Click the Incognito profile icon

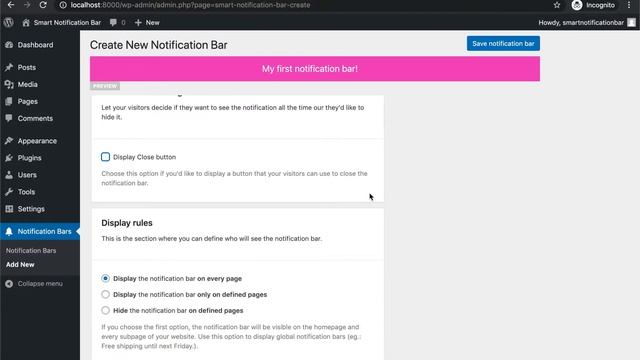point(577,5)
